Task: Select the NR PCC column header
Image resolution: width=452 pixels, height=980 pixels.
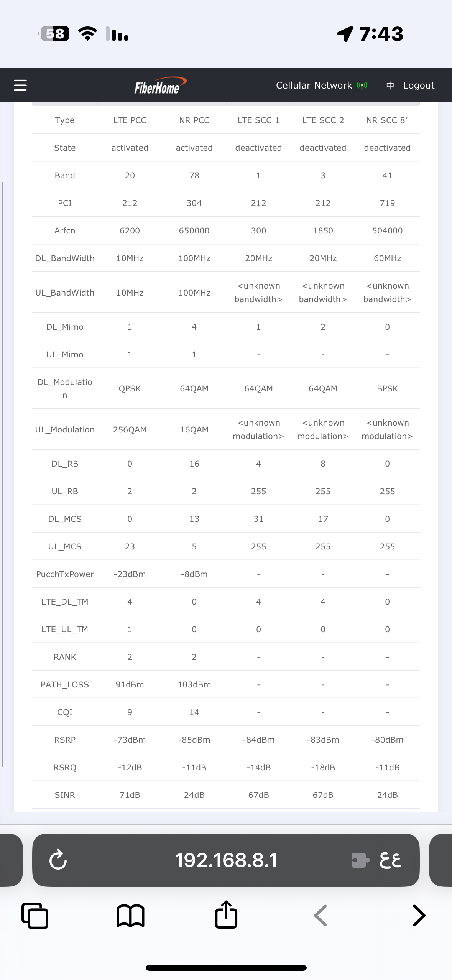Action: [x=194, y=120]
